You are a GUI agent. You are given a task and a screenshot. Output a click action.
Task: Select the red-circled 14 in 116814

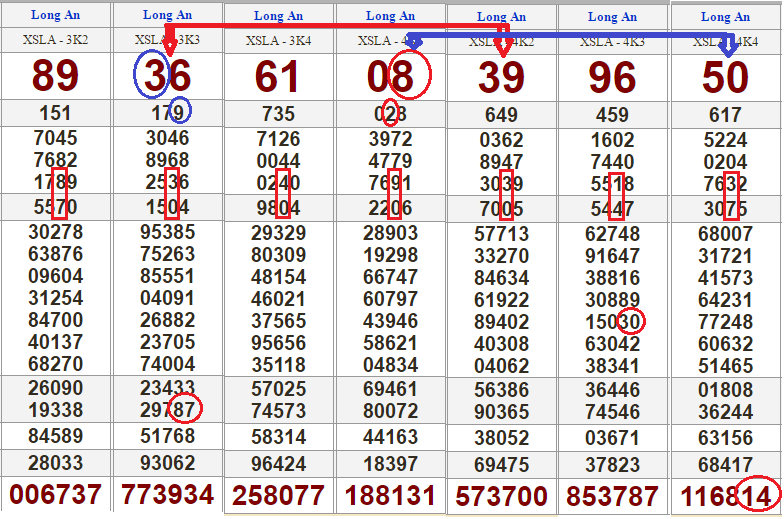[756, 494]
